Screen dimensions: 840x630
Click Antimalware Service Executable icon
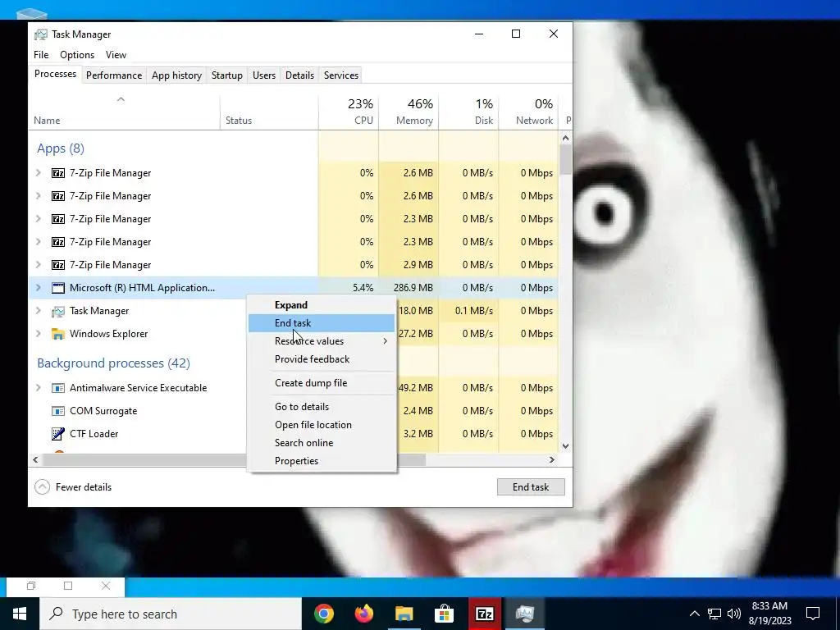(x=58, y=388)
